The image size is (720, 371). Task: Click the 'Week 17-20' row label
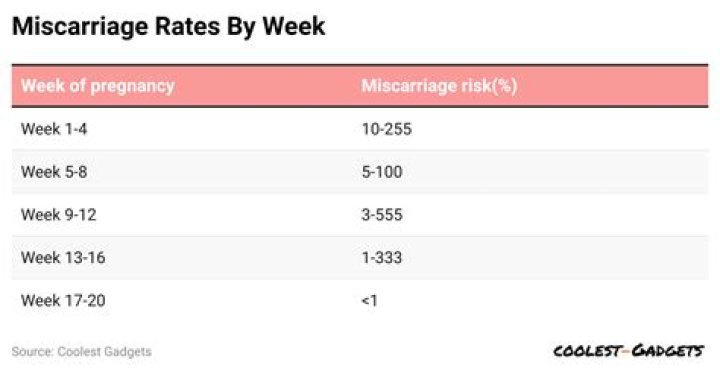[63, 300]
